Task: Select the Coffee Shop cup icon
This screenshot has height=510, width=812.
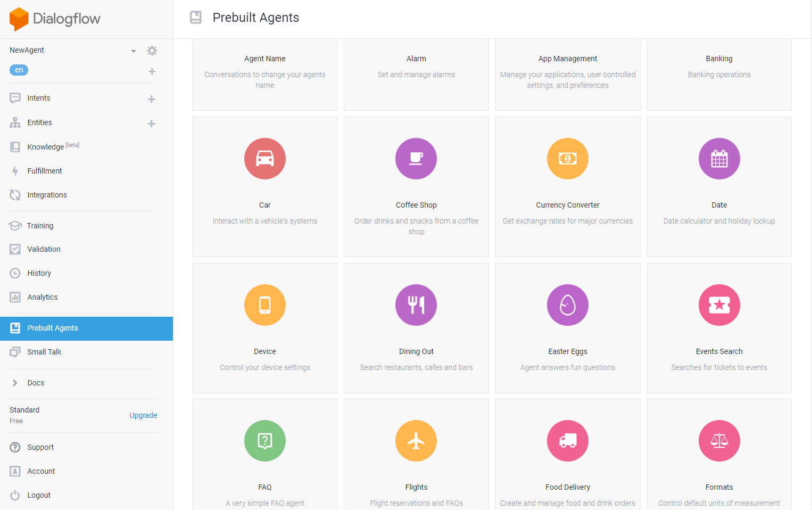Action: (416, 159)
